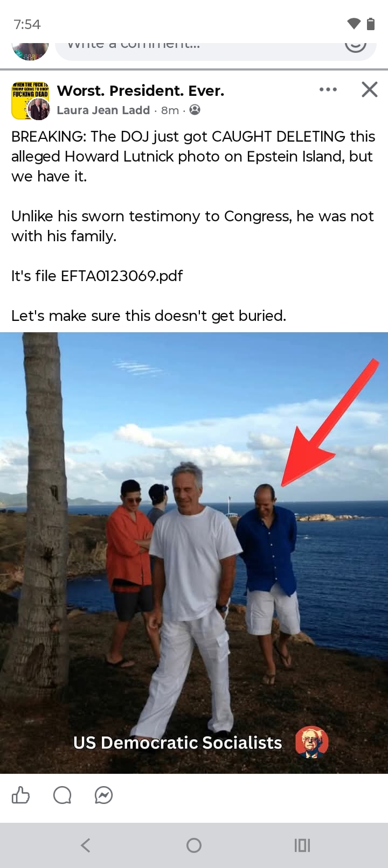The width and height of the screenshot is (388, 868).
Task: Dismiss the post with the X icon
Action: [370, 89]
